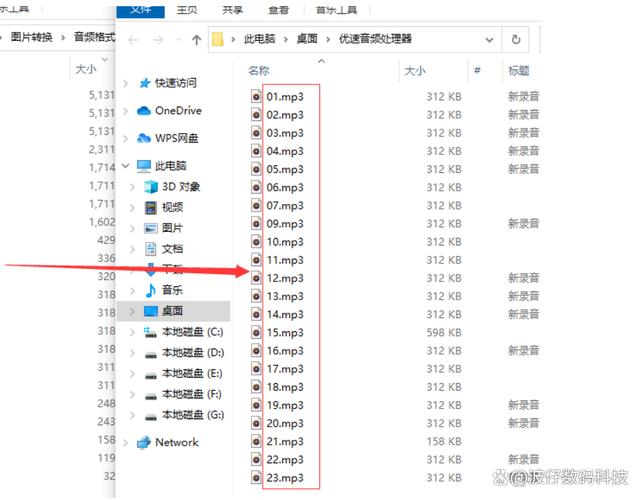This screenshot has height=500, width=641.
Task: Click the 本地磁盘 (G:) drive icon
Action: pos(151,417)
